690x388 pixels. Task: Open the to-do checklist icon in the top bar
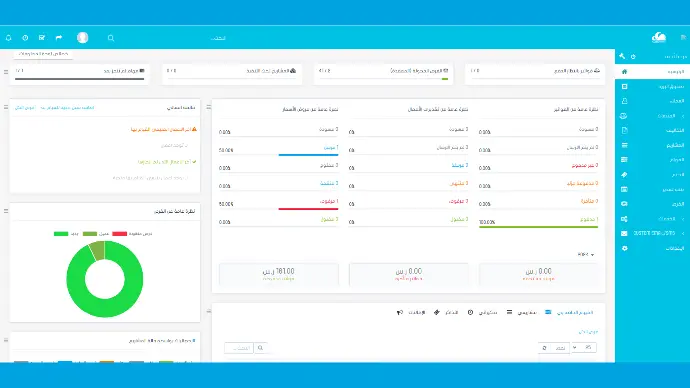42,38
